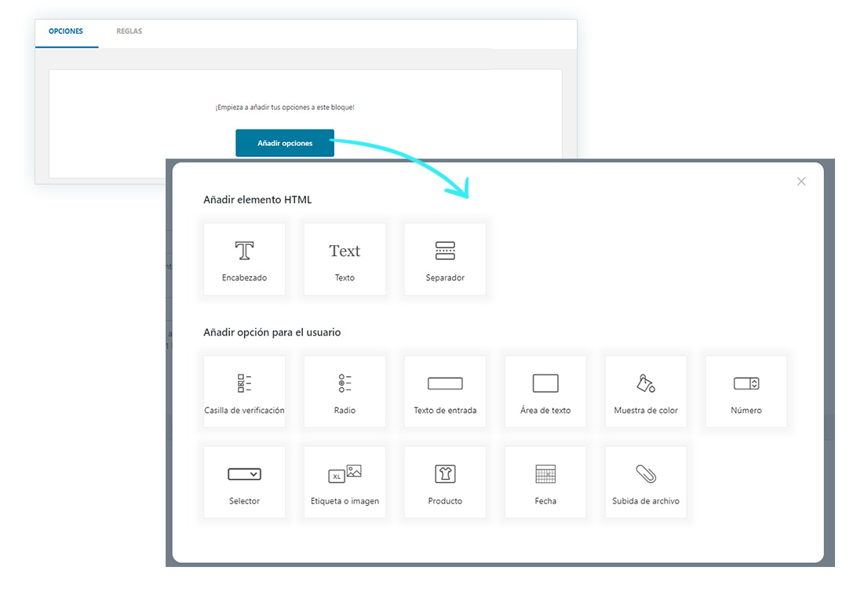Close the add element dialog
868x600 pixels.
801,181
